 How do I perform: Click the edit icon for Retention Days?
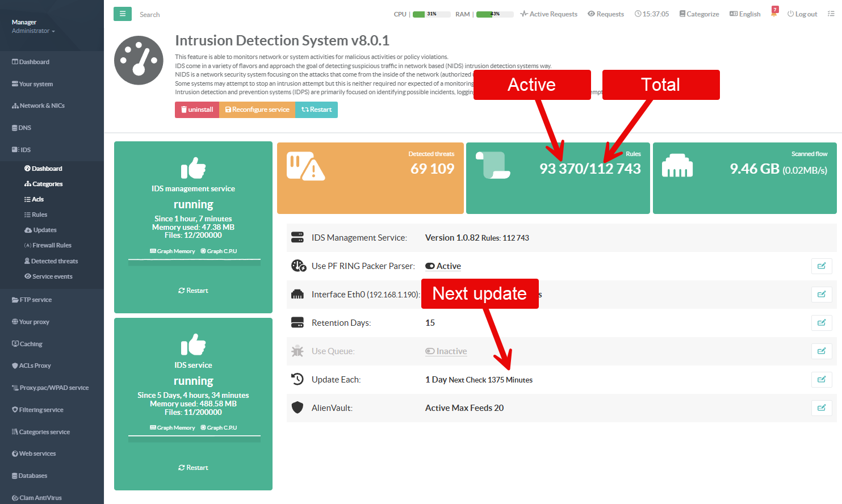[x=821, y=323]
